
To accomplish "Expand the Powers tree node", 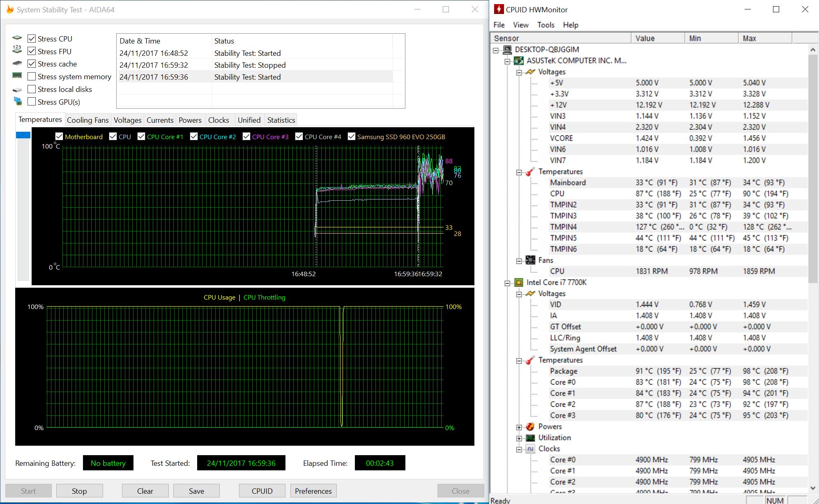I will (519, 427).
